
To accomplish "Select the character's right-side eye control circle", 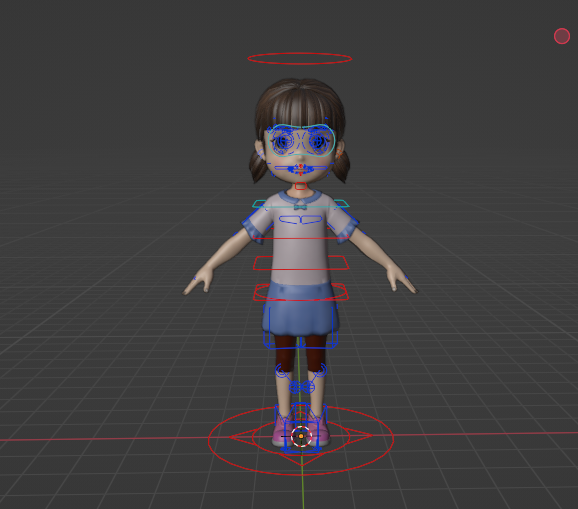I will click(318, 141).
